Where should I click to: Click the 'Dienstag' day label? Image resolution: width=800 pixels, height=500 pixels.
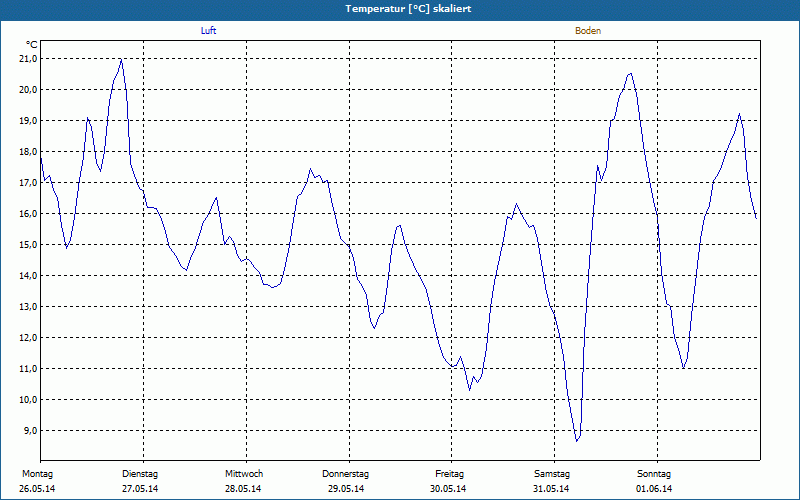pyautogui.click(x=140, y=474)
